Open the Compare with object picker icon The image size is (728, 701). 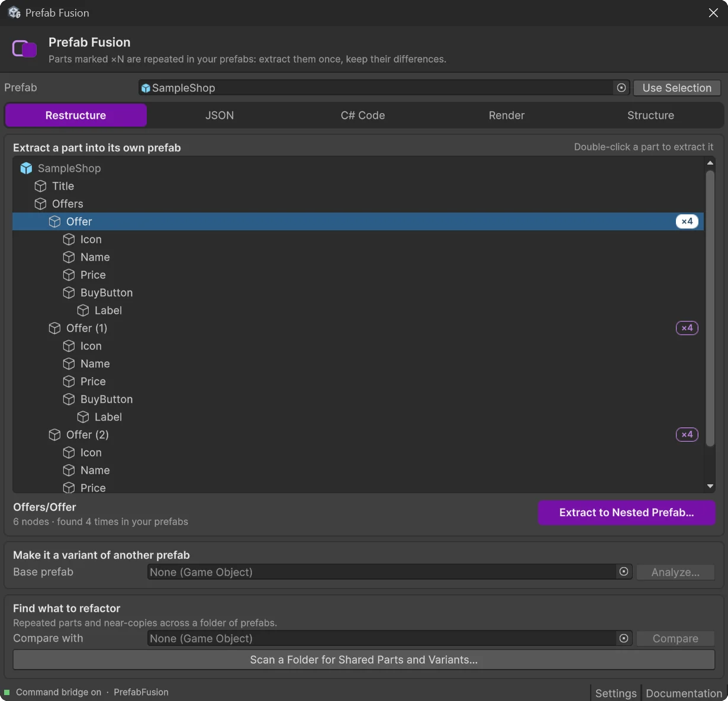coord(624,638)
